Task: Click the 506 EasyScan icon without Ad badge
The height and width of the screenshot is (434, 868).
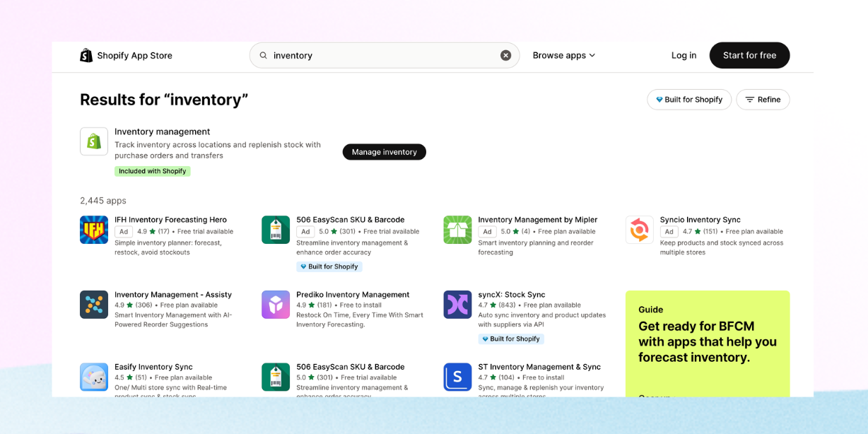Action: [276, 377]
